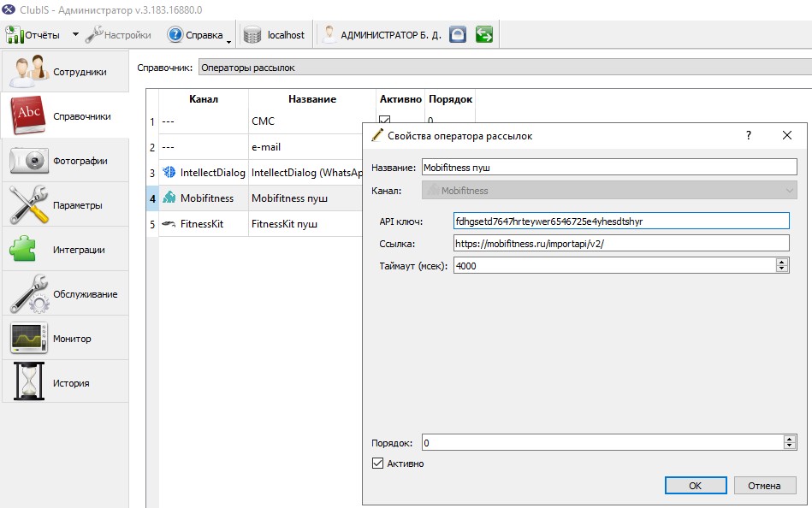Click the green switch user icon
Viewport: 812px width, 508px height.
pyautogui.click(x=484, y=35)
